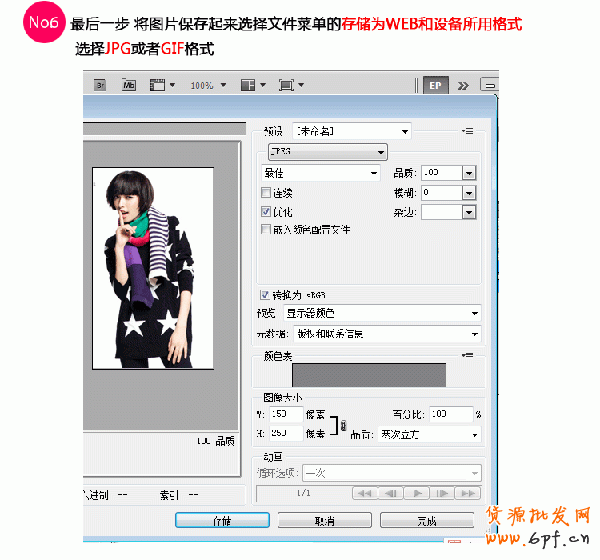Open the Color Table flyout menu icon
This screenshot has height=560, width=600.
click(x=467, y=355)
